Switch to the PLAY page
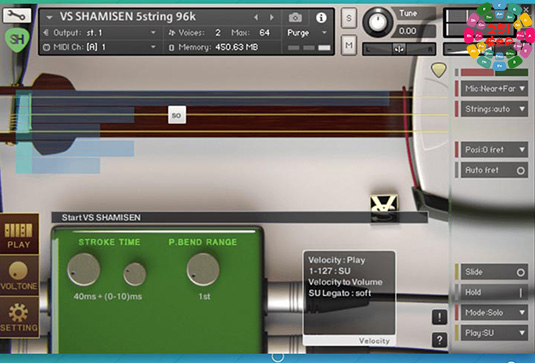 pyautogui.click(x=19, y=234)
